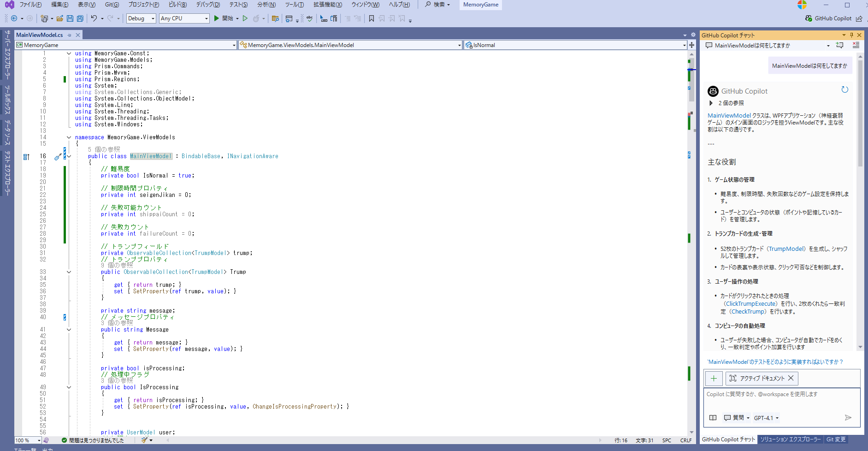Open the ファイル(F) menu
This screenshot has width=868, height=451.
pos(30,5)
